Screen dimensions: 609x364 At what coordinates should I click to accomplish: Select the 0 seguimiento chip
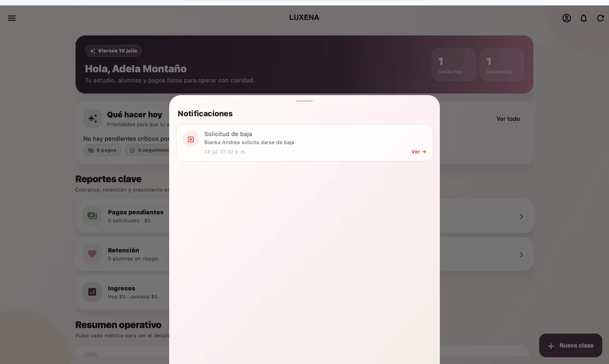147,150
